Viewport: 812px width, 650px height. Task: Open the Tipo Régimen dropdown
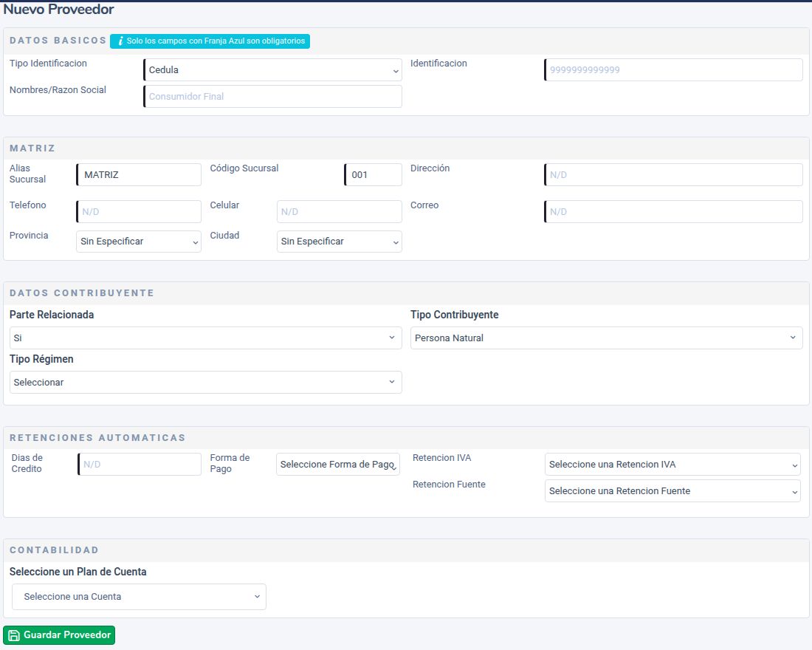click(206, 382)
